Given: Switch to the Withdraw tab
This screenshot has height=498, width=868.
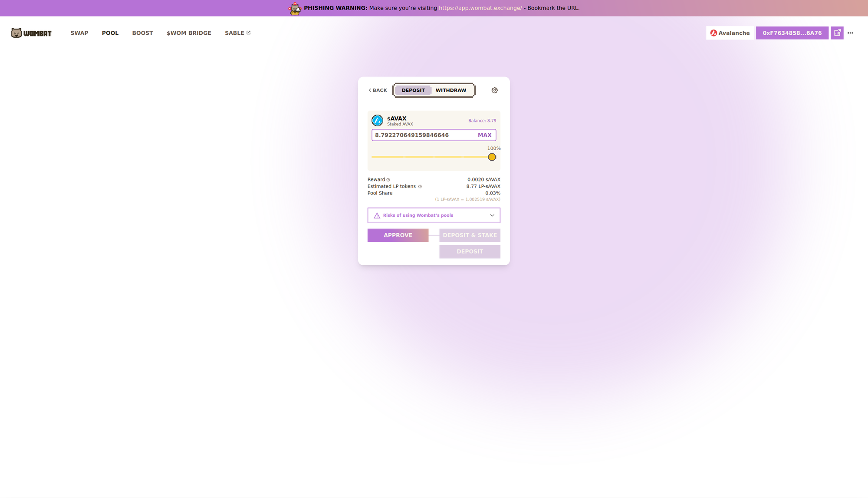Looking at the screenshot, I should 451,90.
